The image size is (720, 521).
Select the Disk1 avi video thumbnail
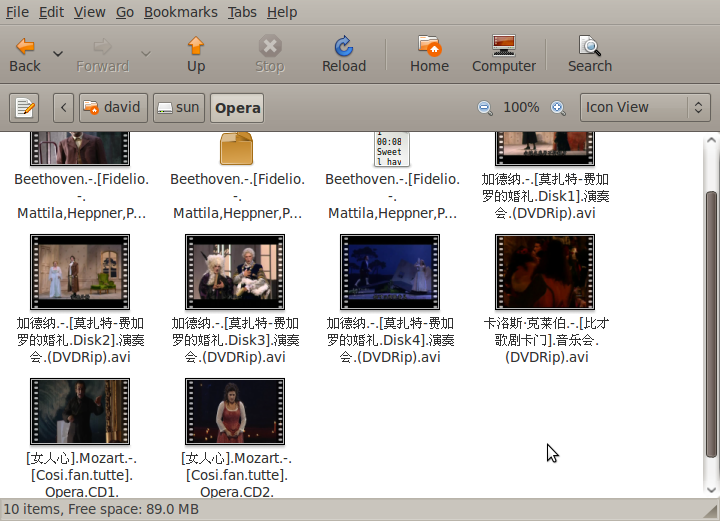[x=545, y=149]
